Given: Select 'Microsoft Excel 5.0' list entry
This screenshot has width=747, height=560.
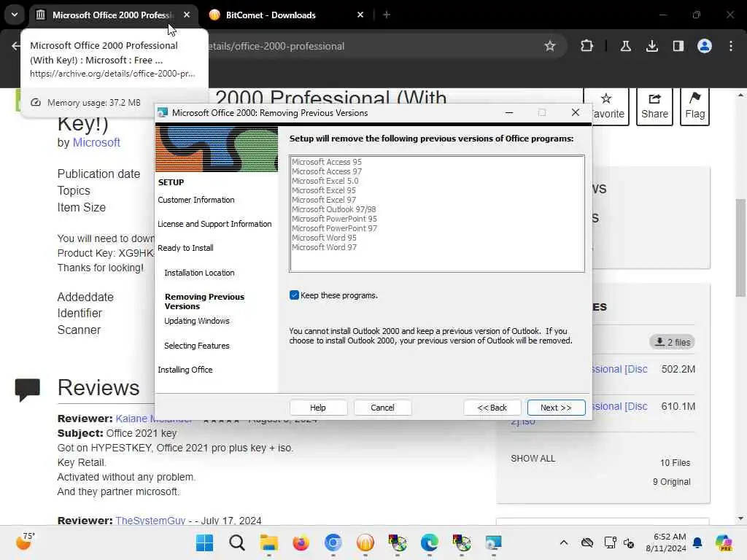Looking at the screenshot, I should (325, 181).
